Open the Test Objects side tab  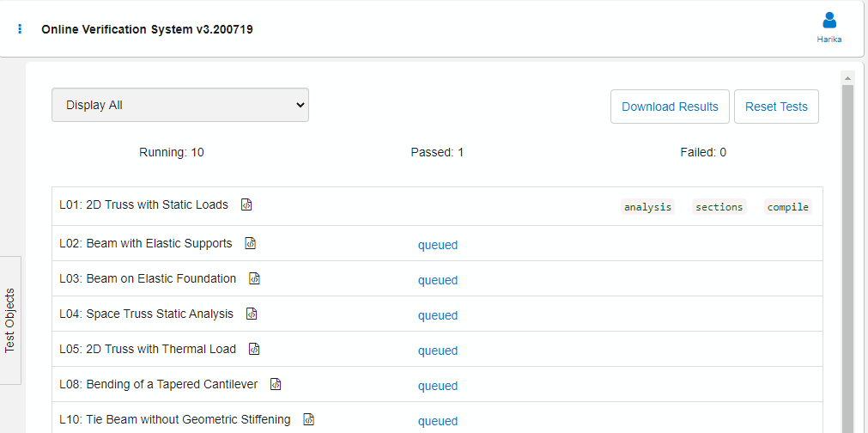tap(10, 320)
